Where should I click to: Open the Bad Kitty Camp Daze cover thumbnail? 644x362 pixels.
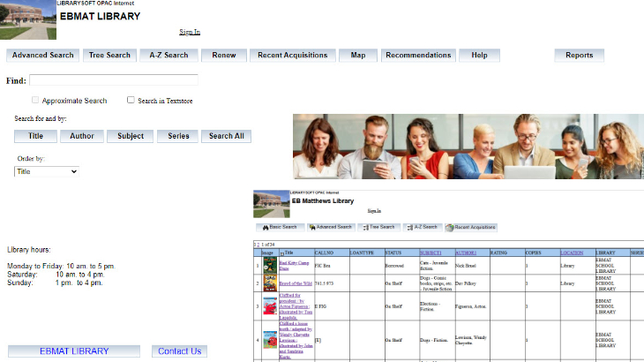click(x=270, y=264)
